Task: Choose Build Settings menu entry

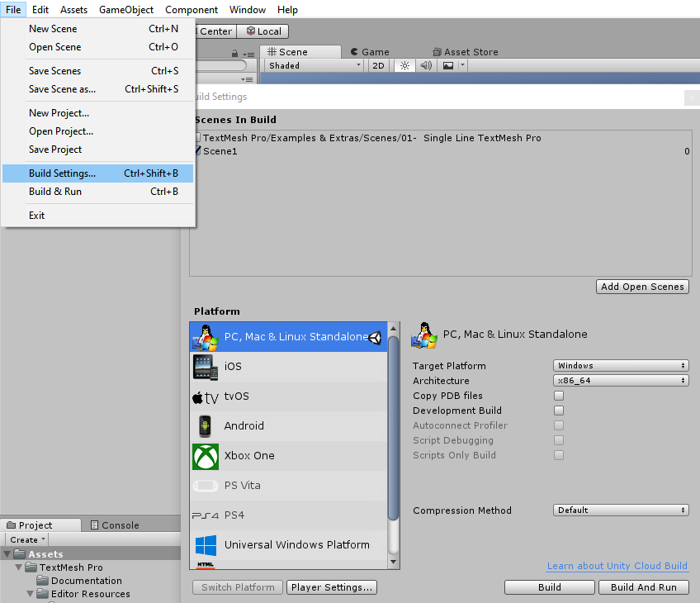Action: coord(97,173)
